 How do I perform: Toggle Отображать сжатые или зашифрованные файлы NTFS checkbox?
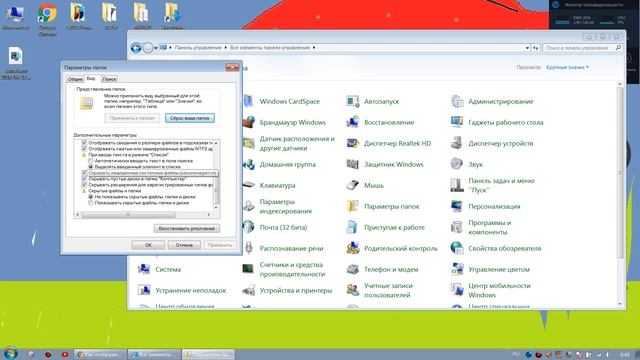(x=84, y=149)
